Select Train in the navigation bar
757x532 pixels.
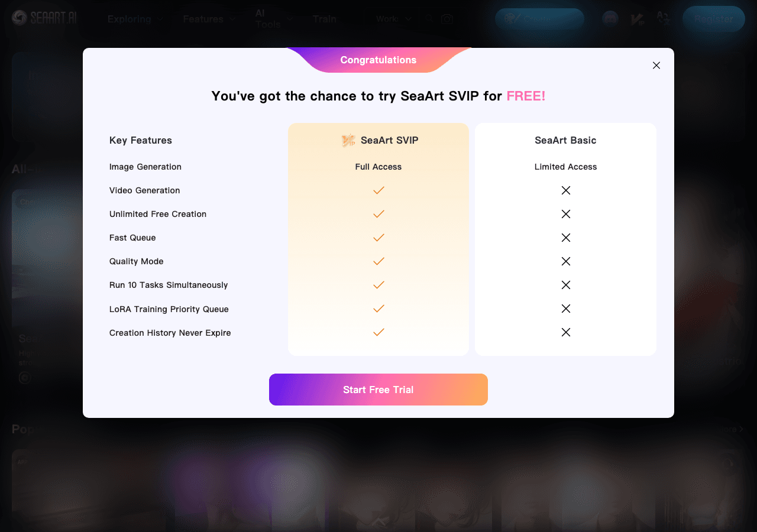[324, 19]
